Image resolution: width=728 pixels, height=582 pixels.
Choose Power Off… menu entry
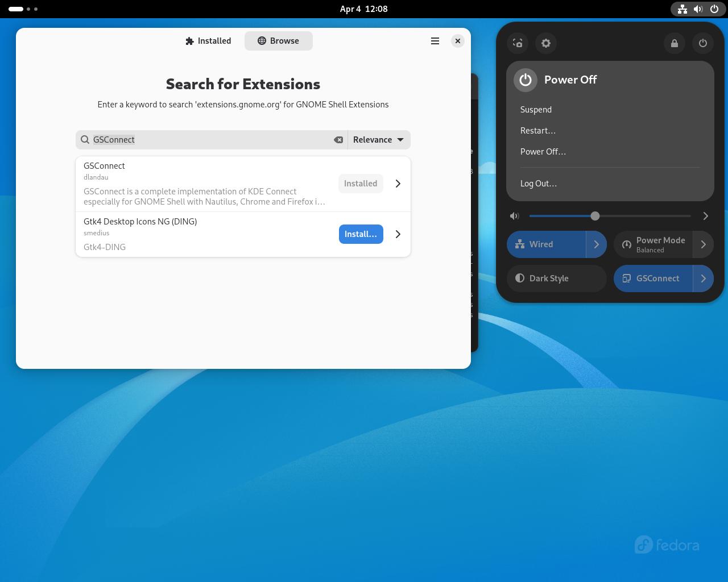point(610,152)
